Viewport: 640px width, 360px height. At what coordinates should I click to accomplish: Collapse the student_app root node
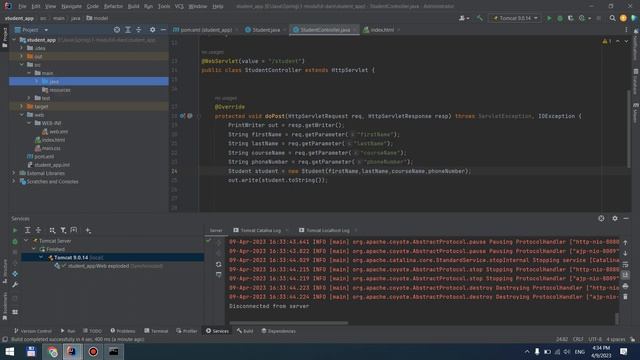coord(14,40)
